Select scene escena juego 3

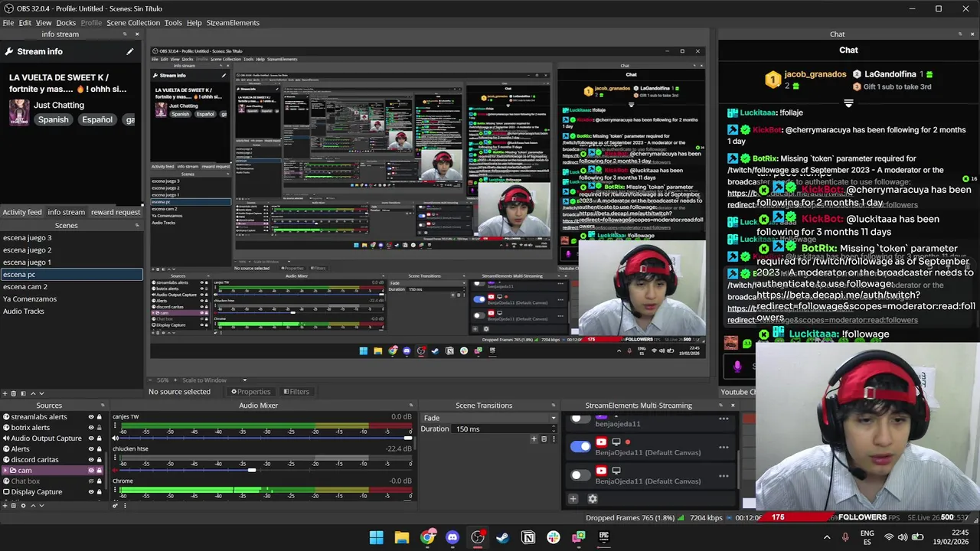pos(71,238)
